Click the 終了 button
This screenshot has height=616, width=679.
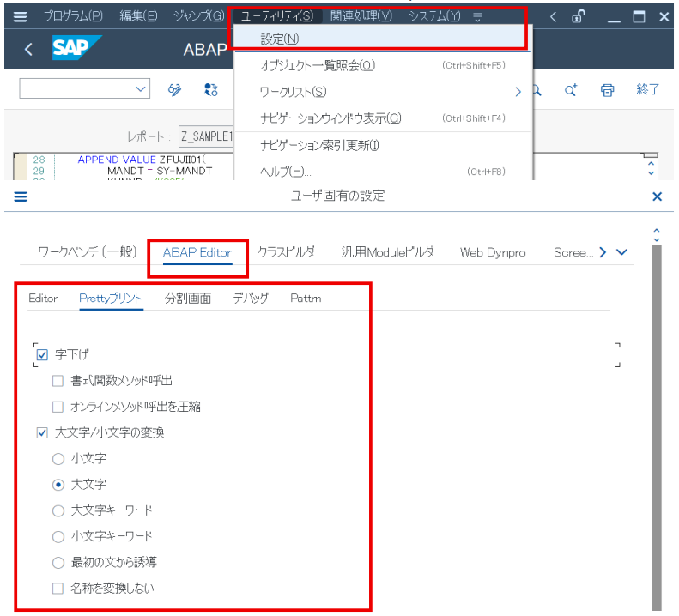click(x=648, y=89)
